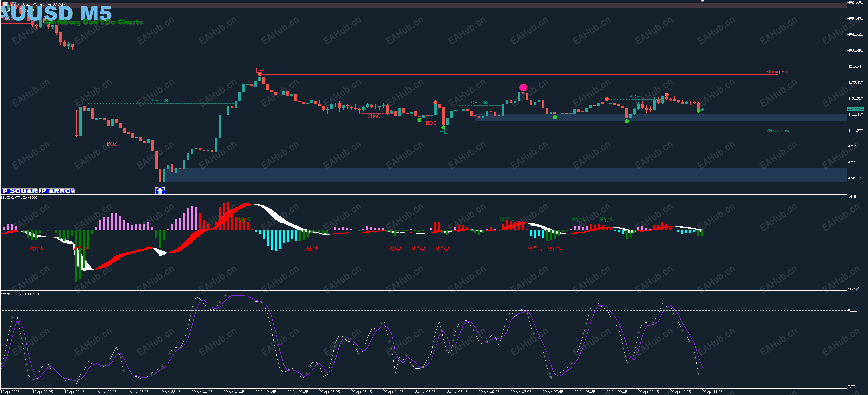Open the Depth of Market icon

click(x=5, y=4)
